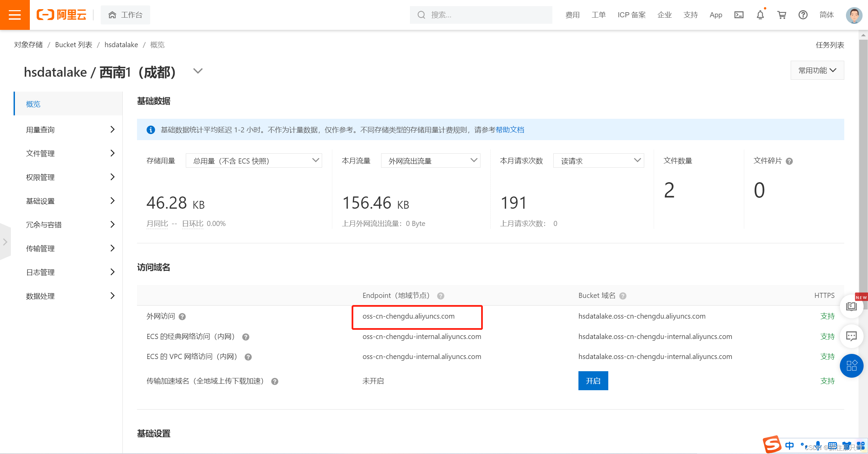Screen dimensions: 868x454
Task: Click the 外网访问 help icon
Action: pos(182,317)
